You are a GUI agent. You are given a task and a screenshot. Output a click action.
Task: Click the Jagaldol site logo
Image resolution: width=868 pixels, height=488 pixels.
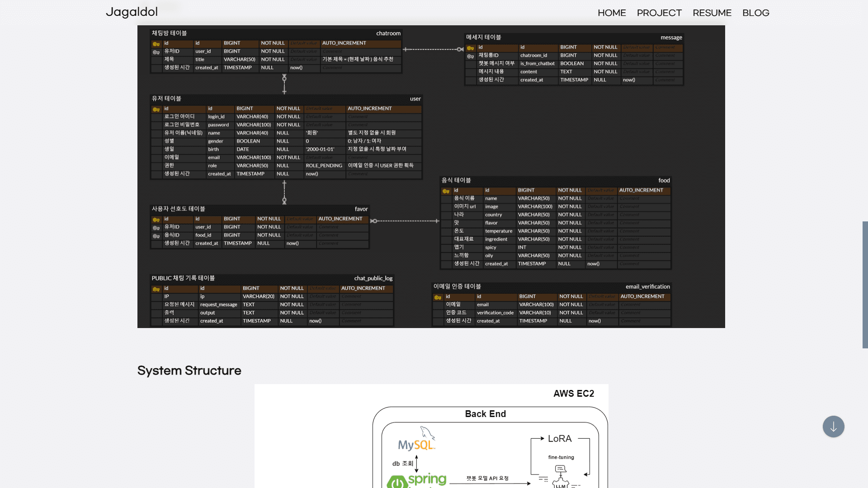click(x=132, y=12)
